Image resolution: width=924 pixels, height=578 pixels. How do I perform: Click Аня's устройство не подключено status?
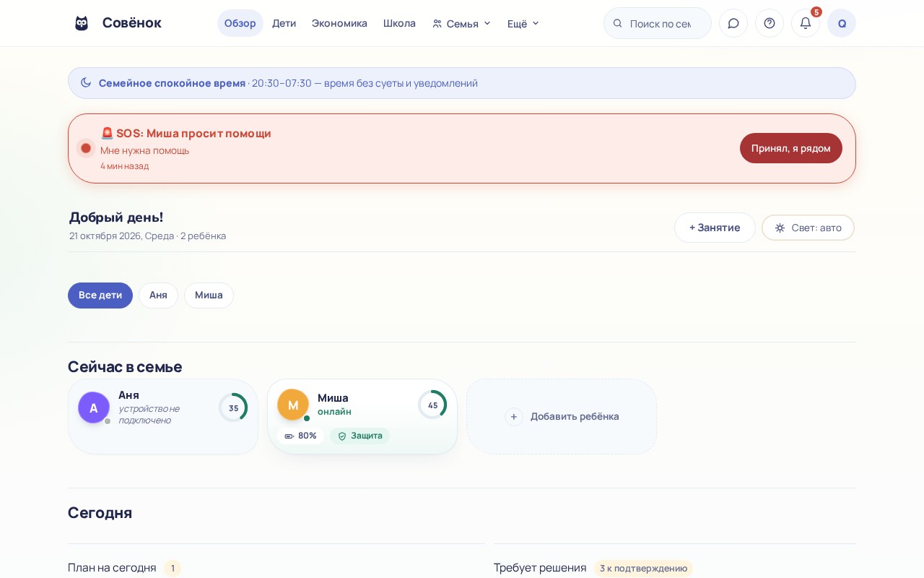[x=149, y=414]
